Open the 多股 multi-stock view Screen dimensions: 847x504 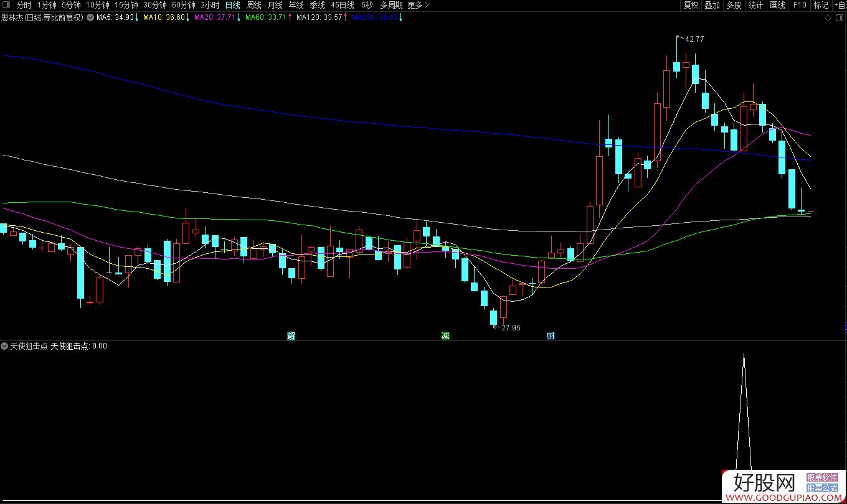734,5
